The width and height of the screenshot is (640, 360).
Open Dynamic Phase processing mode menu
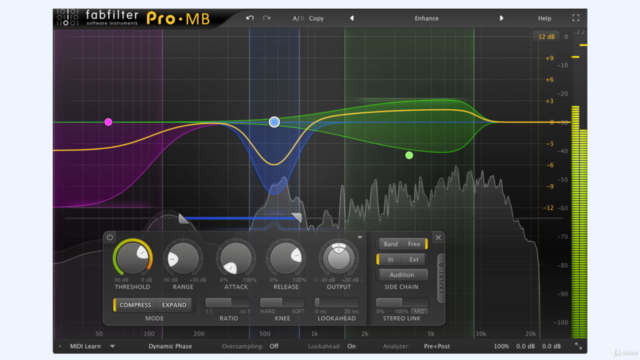(170, 346)
